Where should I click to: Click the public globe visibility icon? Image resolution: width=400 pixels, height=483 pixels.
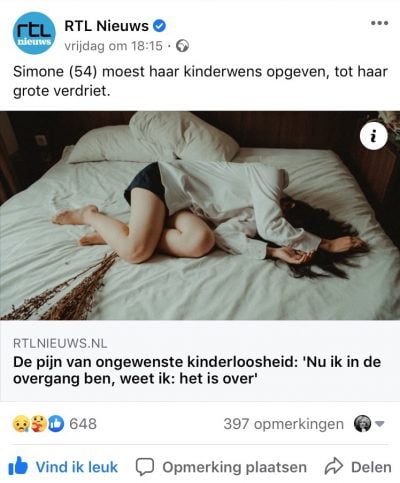click(182, 46)
